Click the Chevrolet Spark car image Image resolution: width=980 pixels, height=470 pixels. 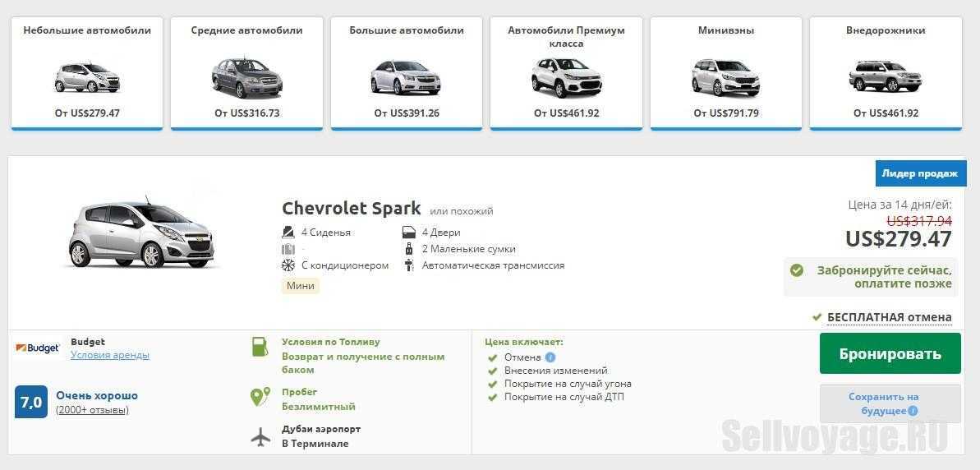[141, 233]
